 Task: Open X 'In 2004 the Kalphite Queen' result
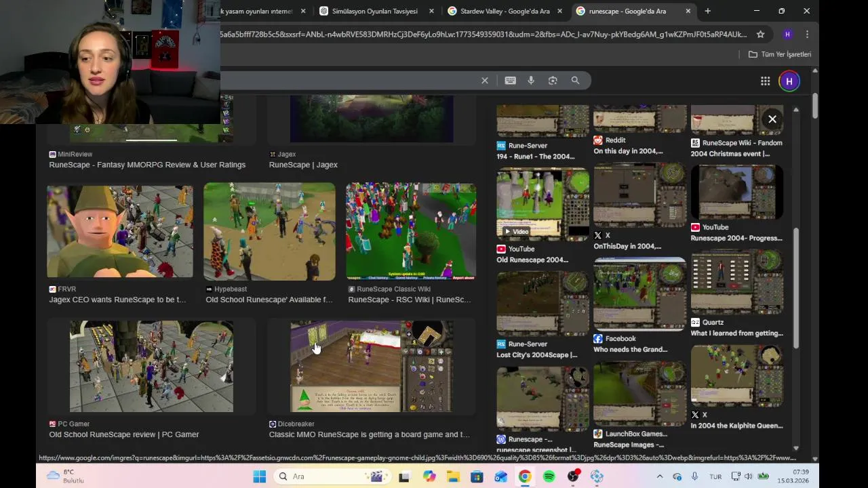click(736, 426)
